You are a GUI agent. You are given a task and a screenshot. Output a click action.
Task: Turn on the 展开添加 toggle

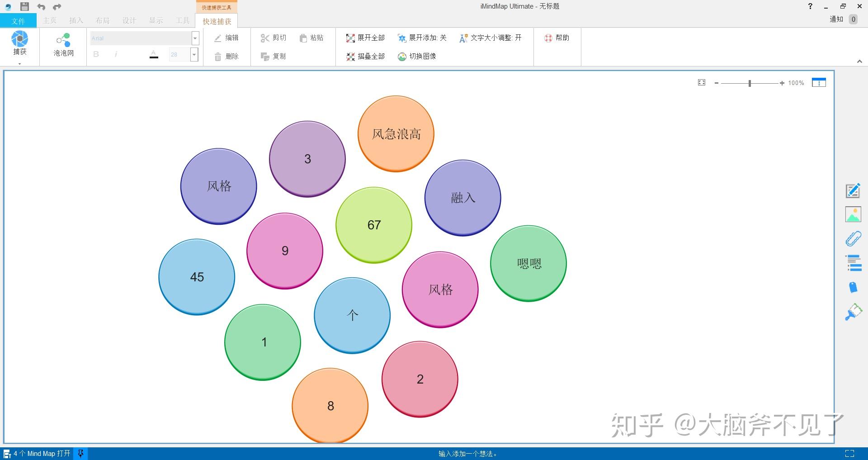coord(422,38)
